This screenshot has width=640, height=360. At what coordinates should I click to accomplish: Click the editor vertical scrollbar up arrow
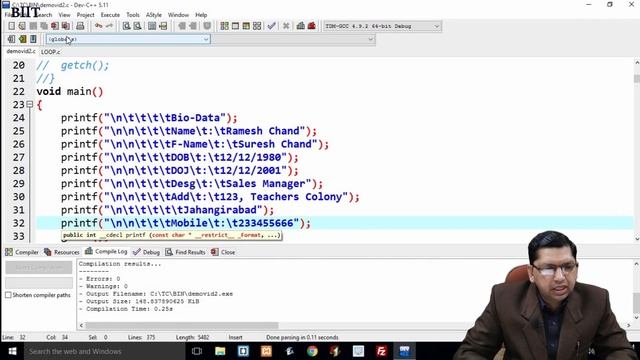coord(636,62)
